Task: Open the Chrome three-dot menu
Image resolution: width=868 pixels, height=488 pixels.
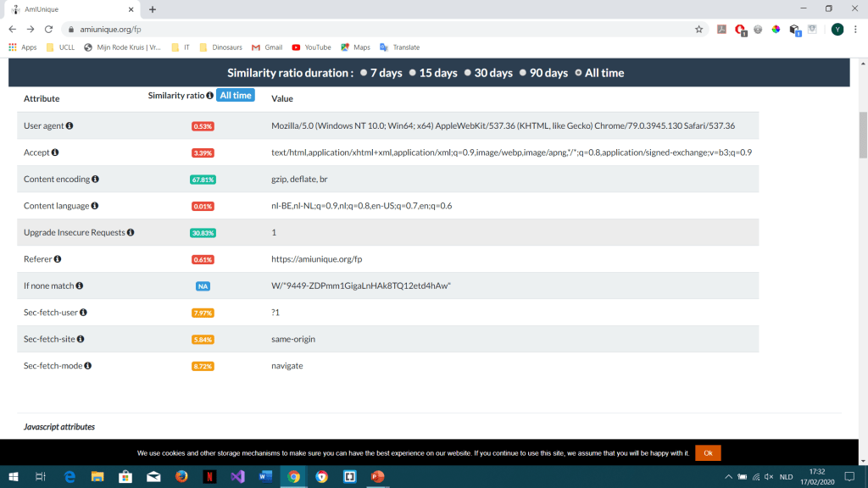Action: tap(855, 29)
